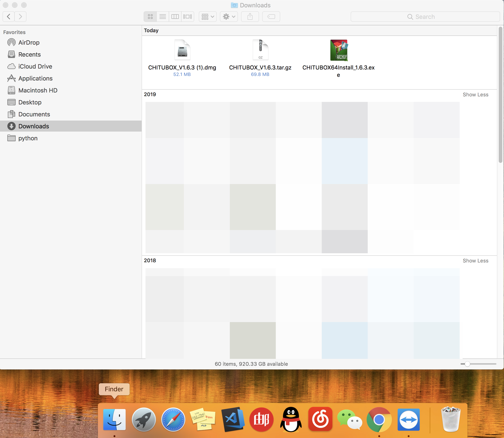Click the 2019 group header

point(150,94)
